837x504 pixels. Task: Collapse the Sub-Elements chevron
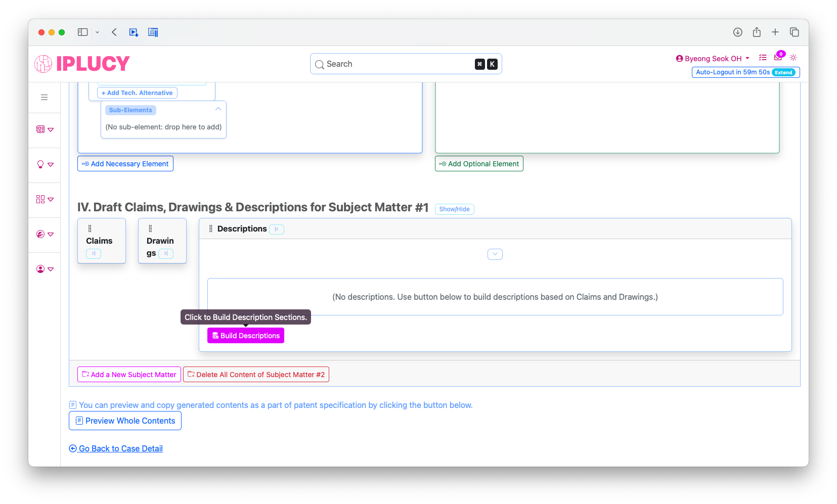(218, 109)
